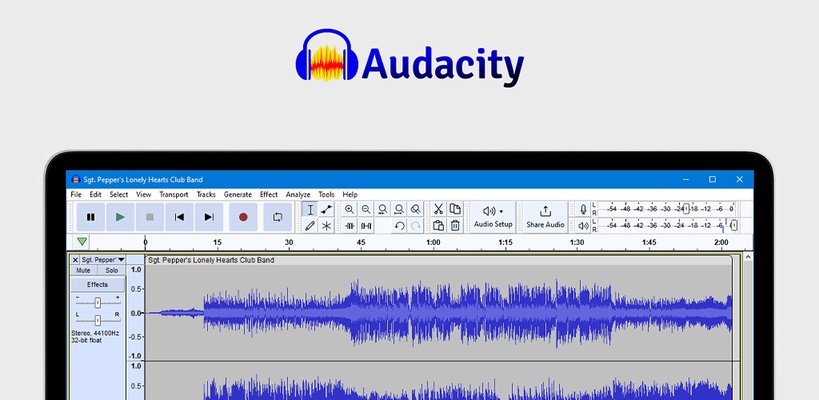The image size is (819, 400).
Task: Select the Selection (I-beam) tool
Action: click(310, 210)
